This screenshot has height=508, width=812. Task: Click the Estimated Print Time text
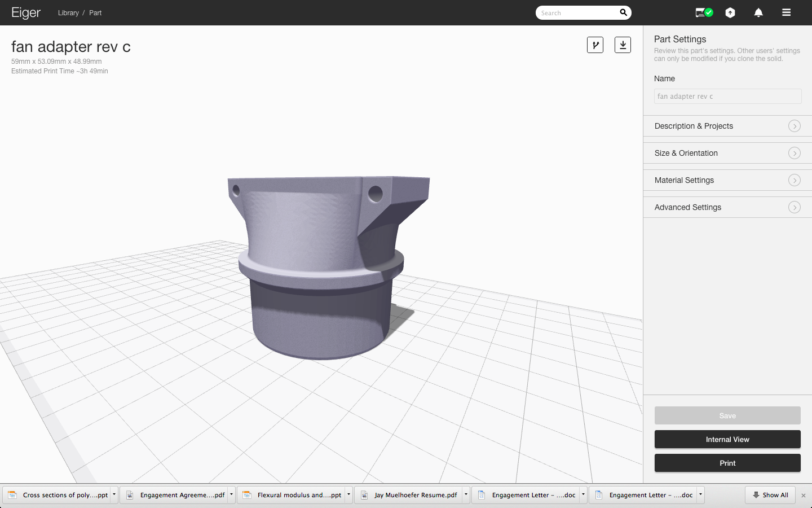coord(60,71)
